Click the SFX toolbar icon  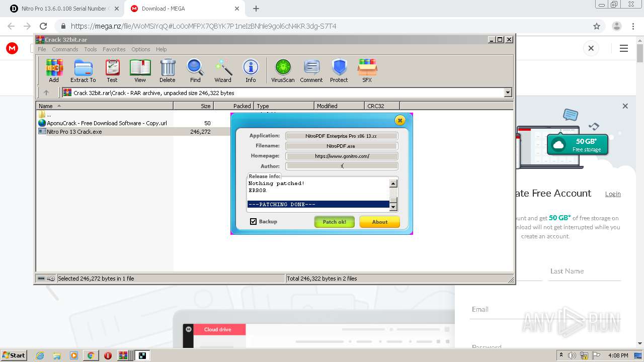(x=367, y=70)
